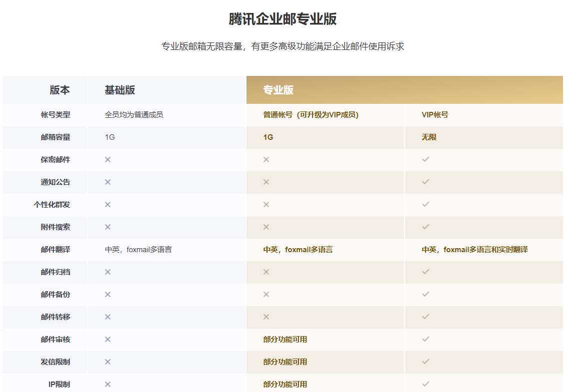This screenshot has width=580, height=392.
Task: Select the 通知公告 cross mark in 普通帐号 column
Action: [x=266, y=182]
